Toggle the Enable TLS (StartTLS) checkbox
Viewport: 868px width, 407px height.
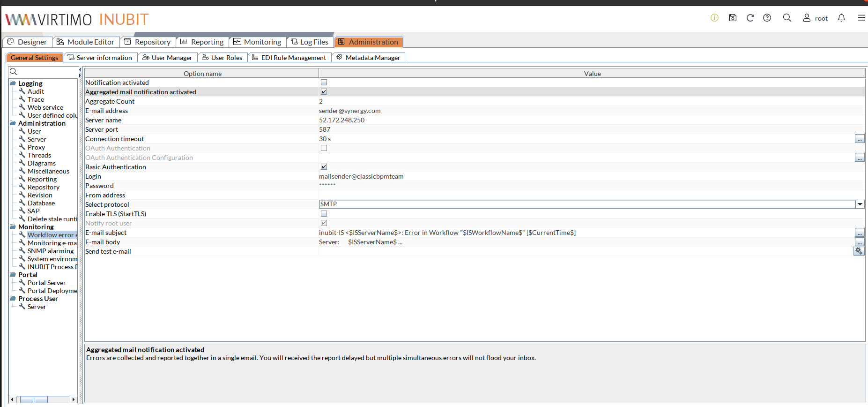click(x=324, y=214)
